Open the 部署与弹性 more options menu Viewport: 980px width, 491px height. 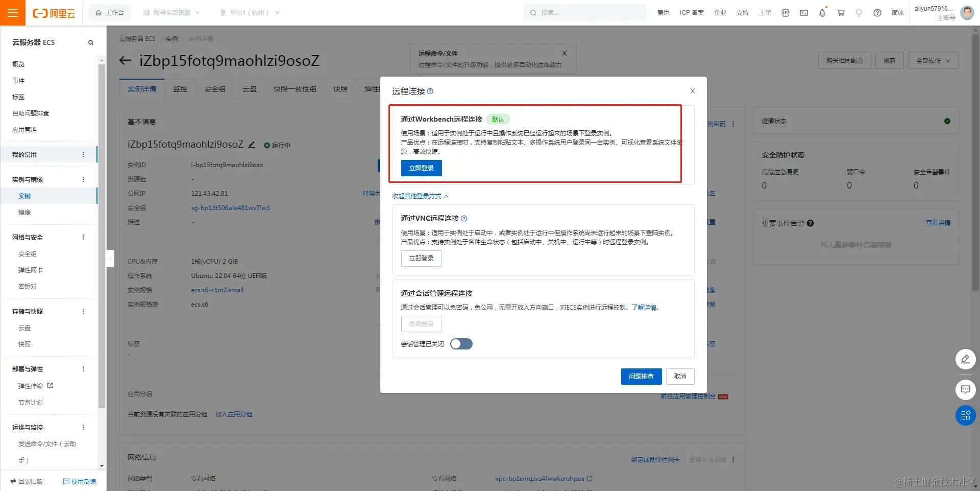click(x=84, y=369)
